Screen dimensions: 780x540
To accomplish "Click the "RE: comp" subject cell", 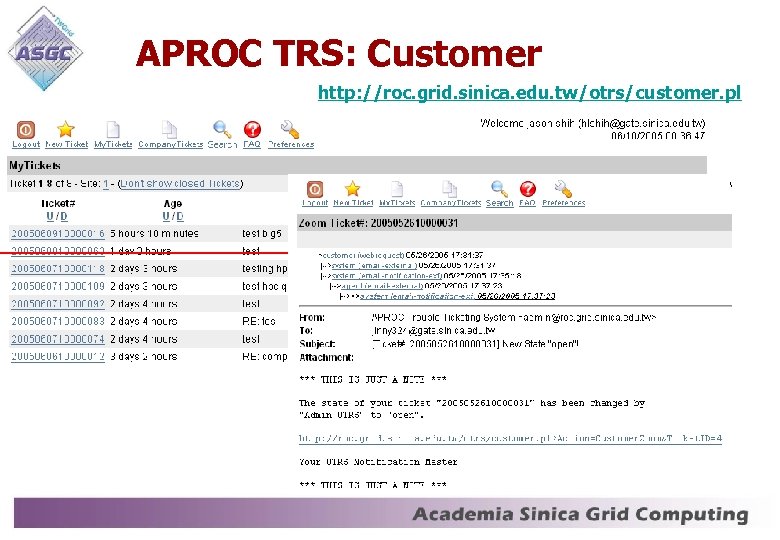I will 265,357.
